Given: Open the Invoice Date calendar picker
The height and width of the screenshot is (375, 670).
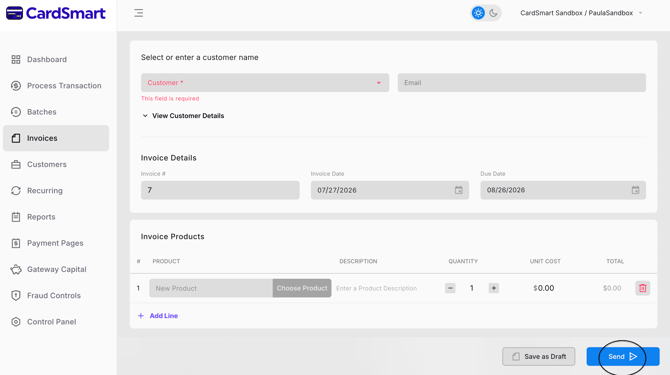Looking at the screenshot, I should pyautogui.click(x=458, y=190).
